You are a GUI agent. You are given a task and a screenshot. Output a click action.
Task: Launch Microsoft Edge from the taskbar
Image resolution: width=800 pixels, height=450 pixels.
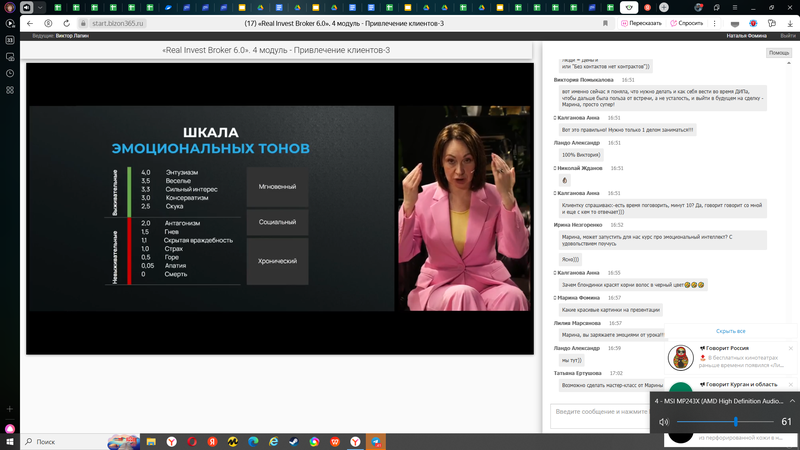[252, 441]
